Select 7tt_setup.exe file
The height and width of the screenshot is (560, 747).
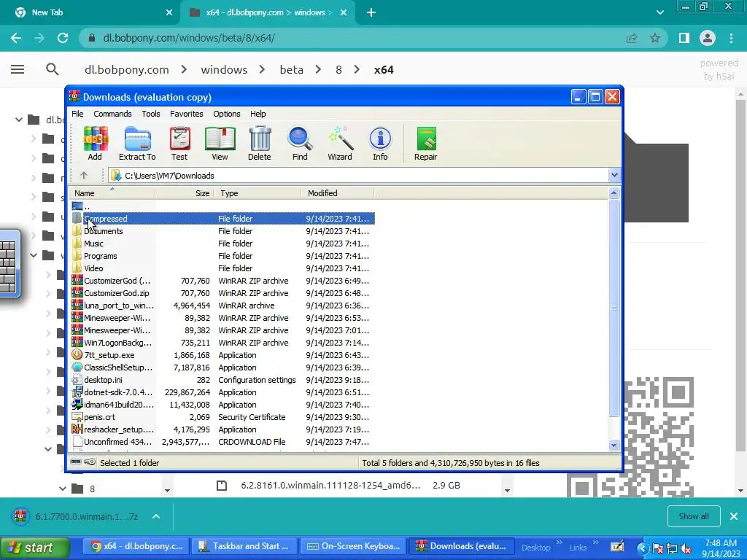[x=222, y=355]
